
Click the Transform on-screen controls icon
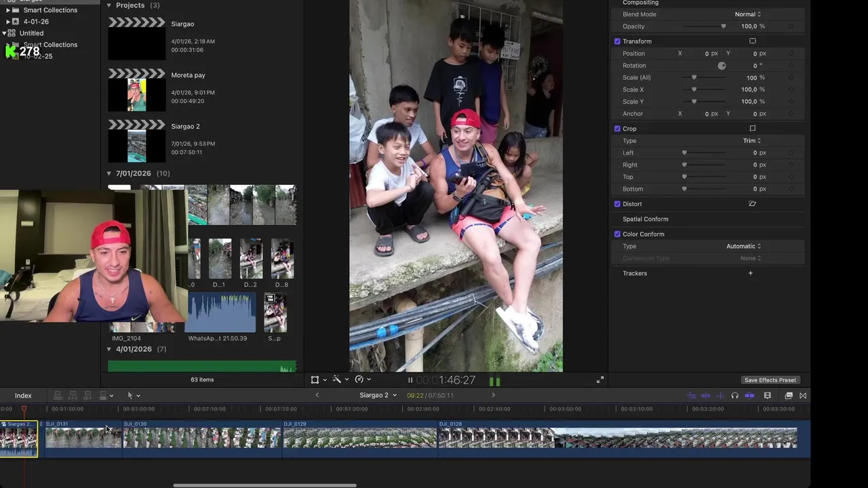[752, 41]
